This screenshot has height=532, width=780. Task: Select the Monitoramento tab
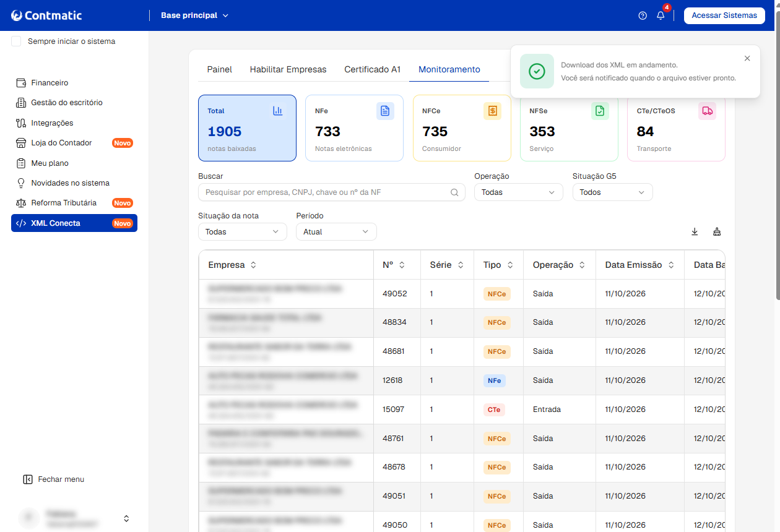[x=449, y=69]
